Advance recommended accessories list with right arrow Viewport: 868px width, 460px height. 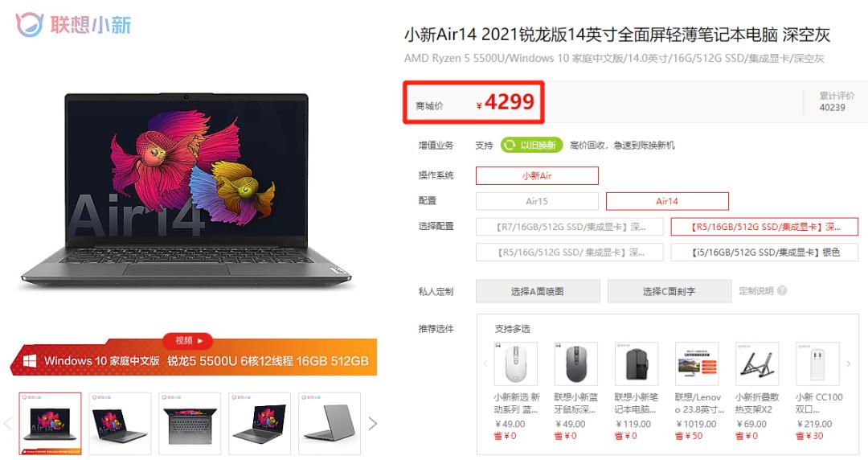(x=848, y=363)
